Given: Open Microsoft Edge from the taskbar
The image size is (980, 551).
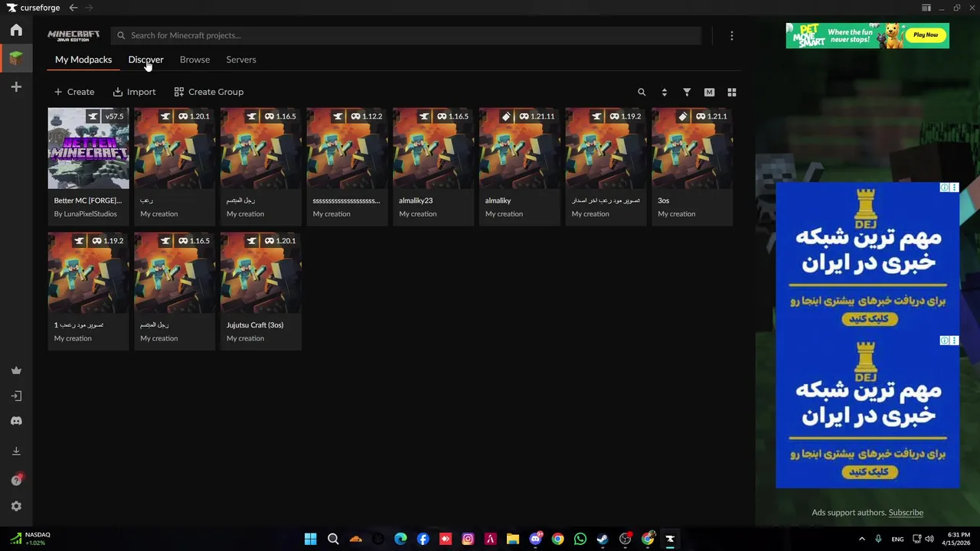Looking at the screenshot, I should pos(400,539).
